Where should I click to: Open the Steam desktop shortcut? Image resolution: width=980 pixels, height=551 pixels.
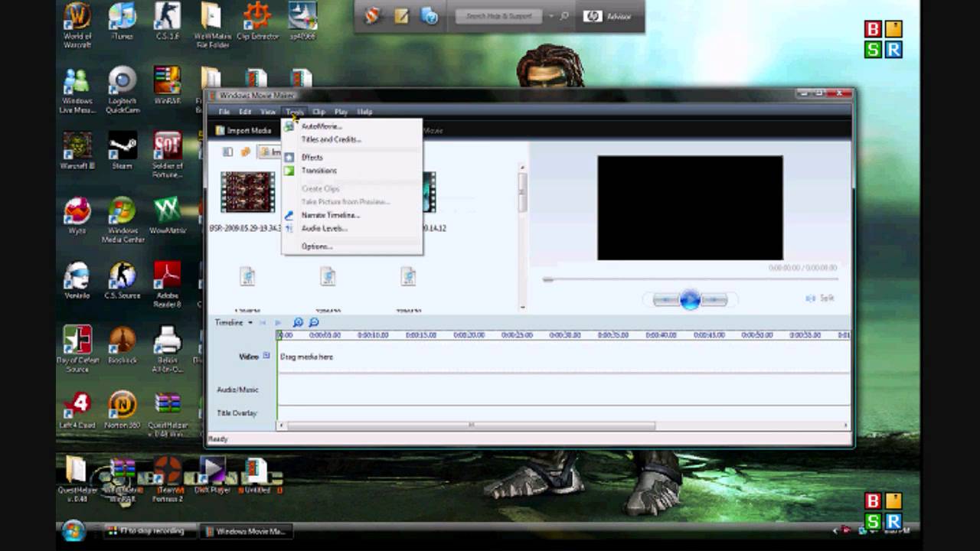coord(122,151)
